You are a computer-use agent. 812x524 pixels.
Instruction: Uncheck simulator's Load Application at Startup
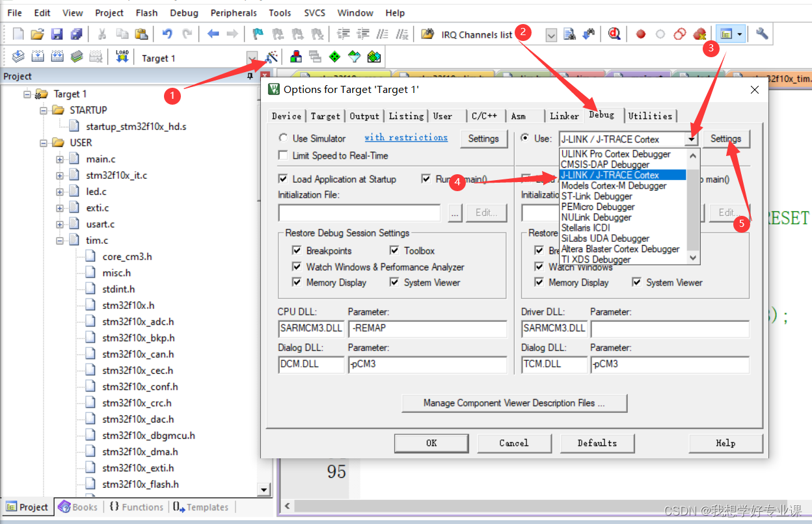coord(283,179)
